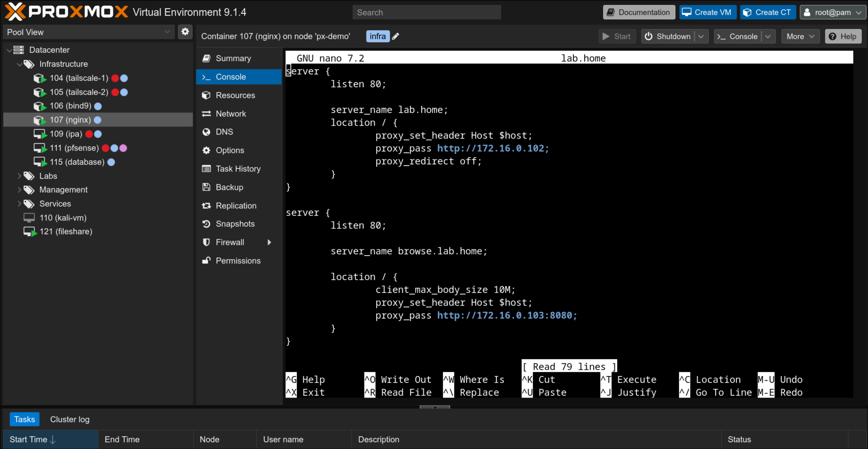Open container Options via gear icon
Image resolution: width=868 pixels, height=449 pixels.
tap(206, 150)
